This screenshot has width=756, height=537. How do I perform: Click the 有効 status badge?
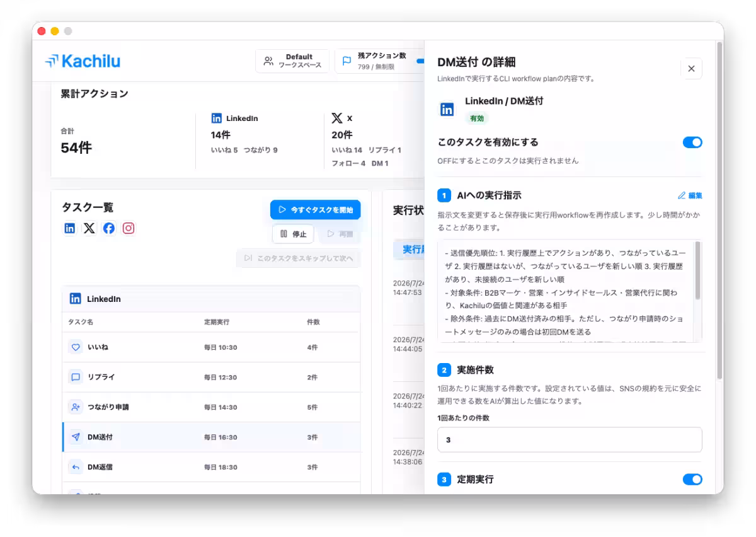[477, 118]
